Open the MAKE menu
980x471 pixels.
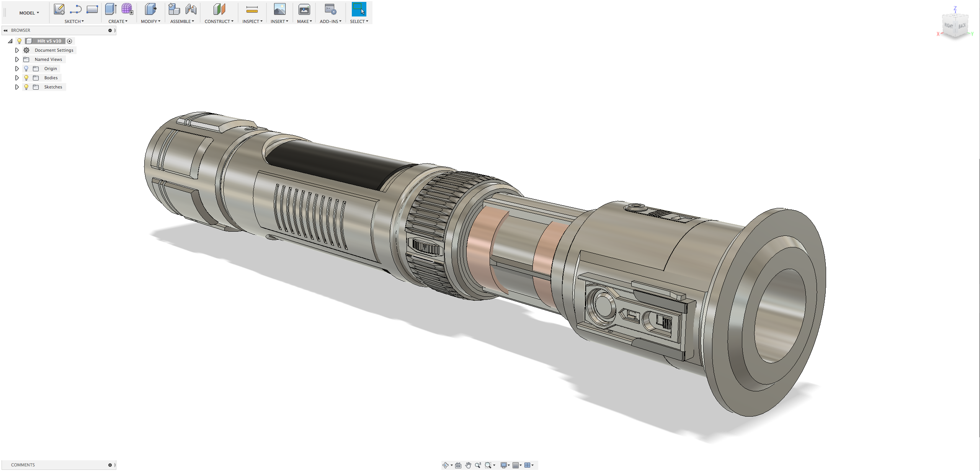coord(304,21)
